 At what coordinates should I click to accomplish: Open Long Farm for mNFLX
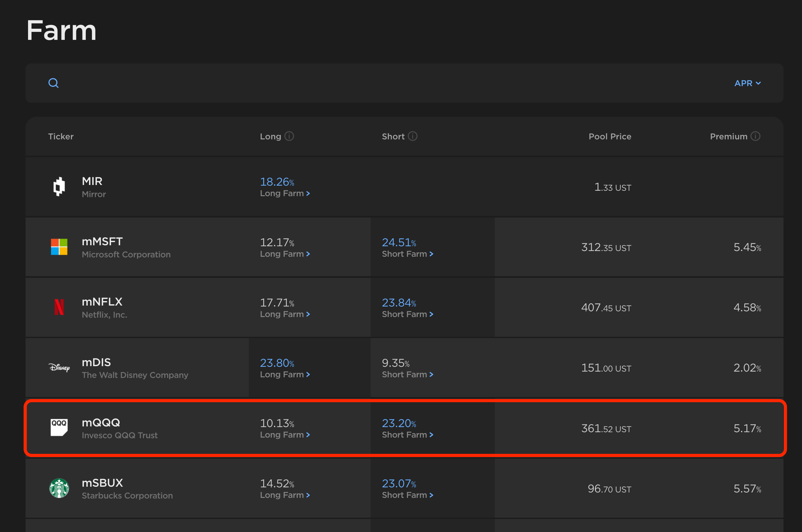[x=285, y=314]
